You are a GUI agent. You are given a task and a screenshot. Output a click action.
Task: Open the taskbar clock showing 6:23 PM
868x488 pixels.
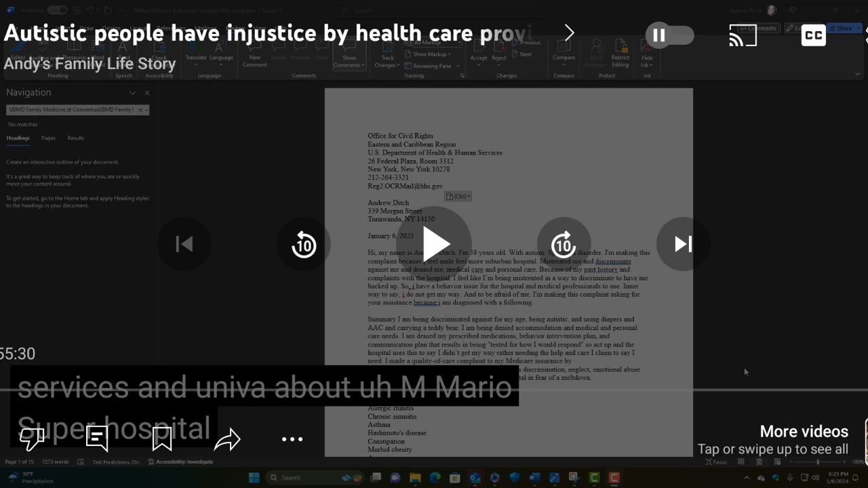click(x=836, y=478)
